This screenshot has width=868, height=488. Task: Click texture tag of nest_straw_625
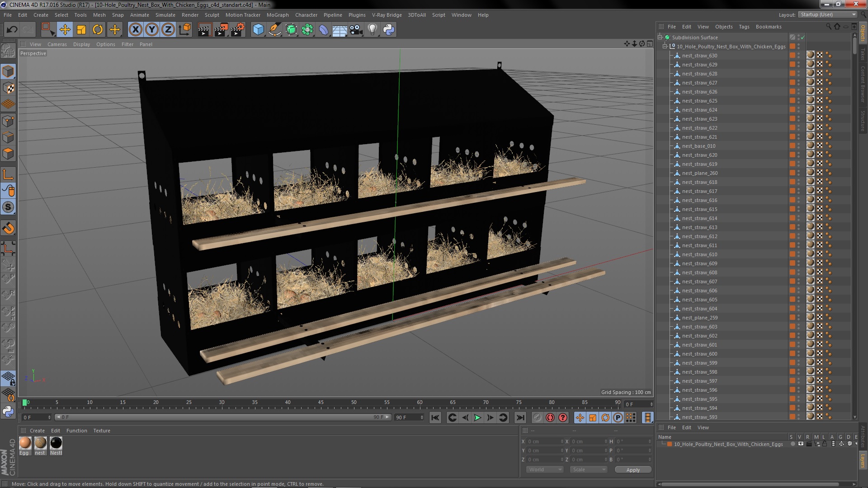point(811,100)
